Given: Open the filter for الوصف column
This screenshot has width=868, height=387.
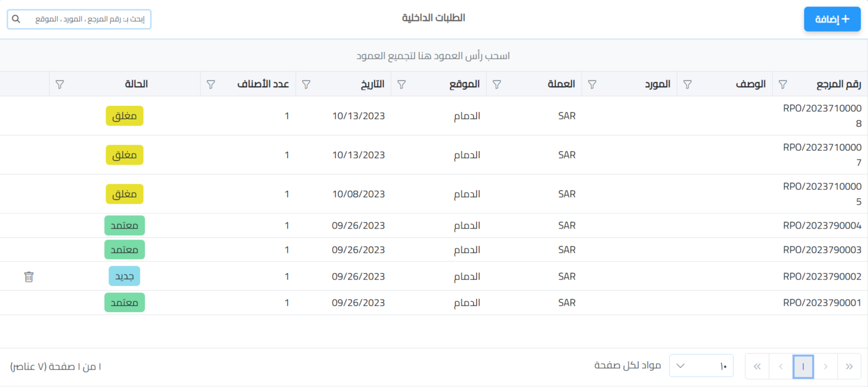Looking at the screenshot, I should [687, 84].
